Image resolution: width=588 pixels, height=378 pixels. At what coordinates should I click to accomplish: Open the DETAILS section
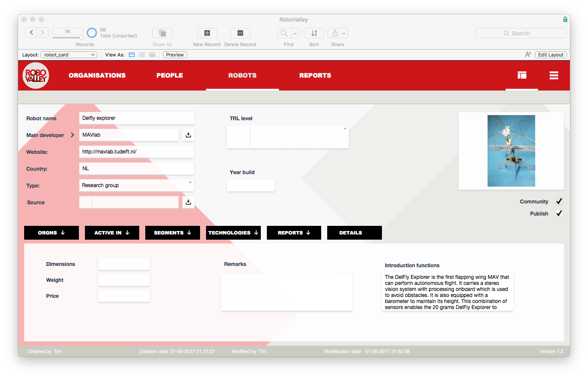tap(354, 233)
